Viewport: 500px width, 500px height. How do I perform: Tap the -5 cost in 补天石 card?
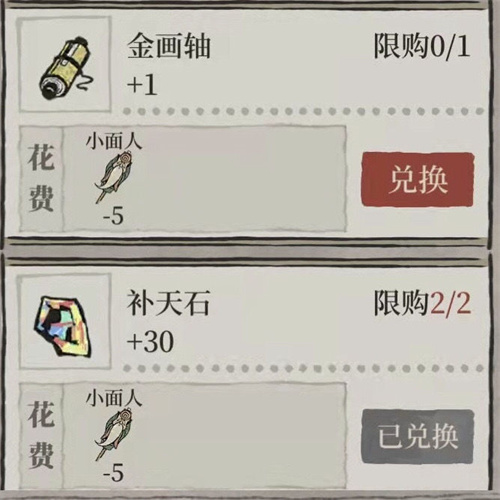(113, 473)
